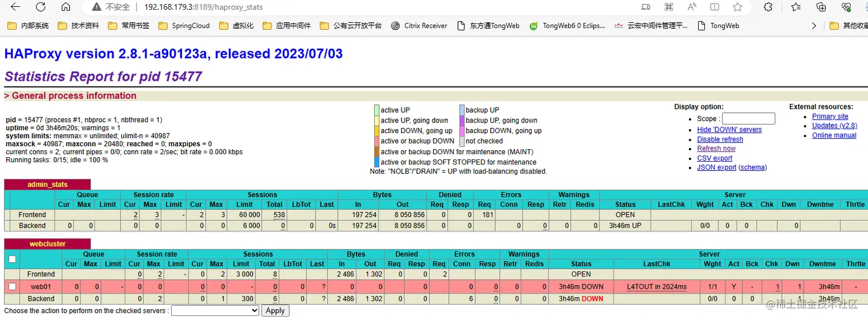The image size is (868, 320).
Task: Click the active or backup DOWN legend swatch
Action: [377, 141]
